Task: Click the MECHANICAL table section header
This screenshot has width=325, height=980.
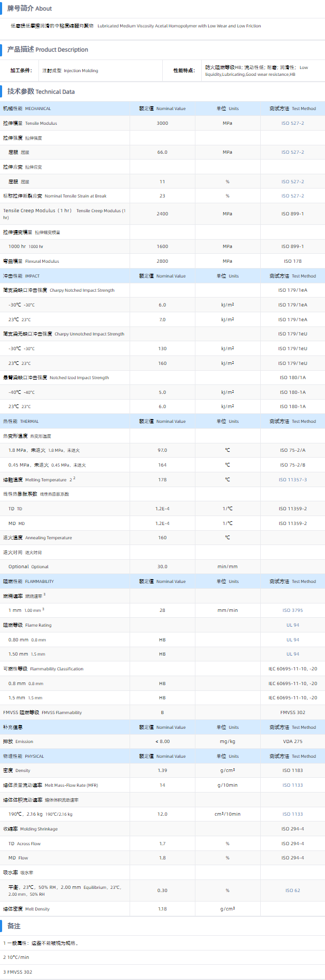Action: pyautogui.click(x=27, y=108)
